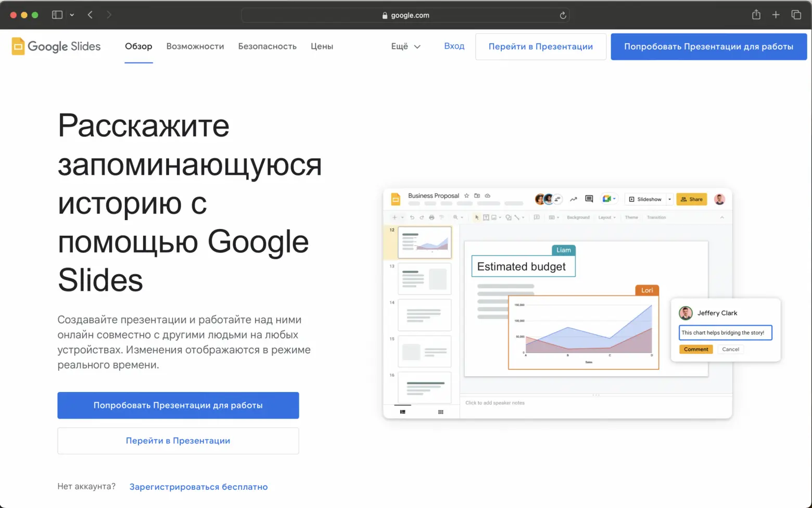The image size is (812, 508).
Task: Click Background in the Slides toolbar
Action: tap(578, 218)
